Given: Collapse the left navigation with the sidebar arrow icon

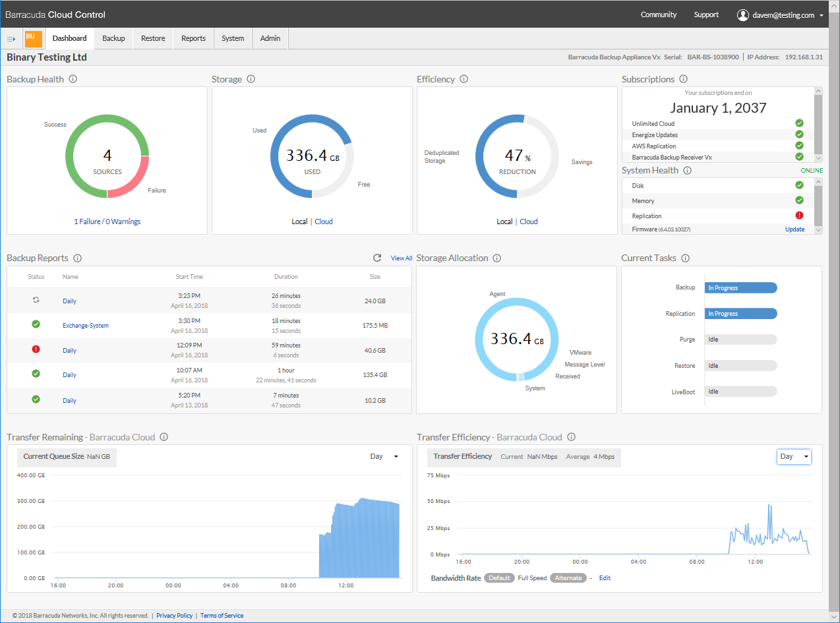Looking at the screenshot, I should tap(11, 38).
